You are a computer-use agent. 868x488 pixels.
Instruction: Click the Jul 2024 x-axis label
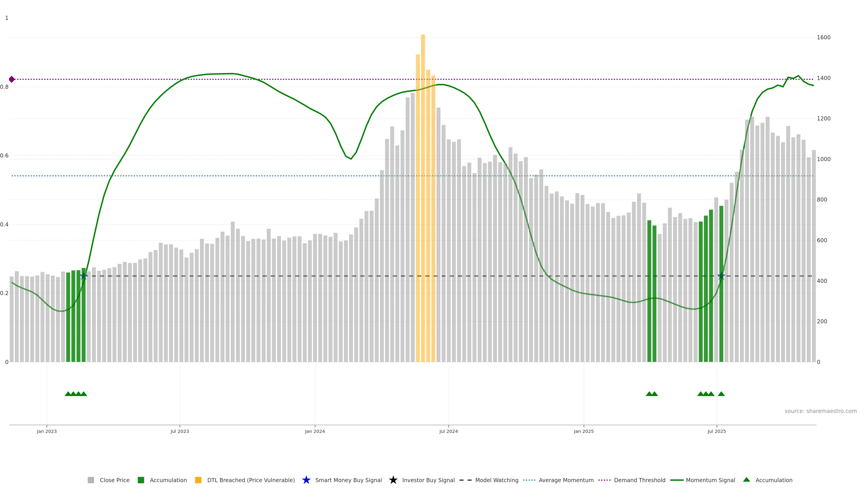448,431
